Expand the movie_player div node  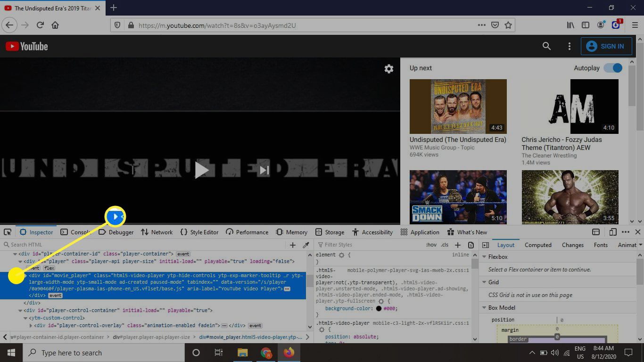[26, 275]
